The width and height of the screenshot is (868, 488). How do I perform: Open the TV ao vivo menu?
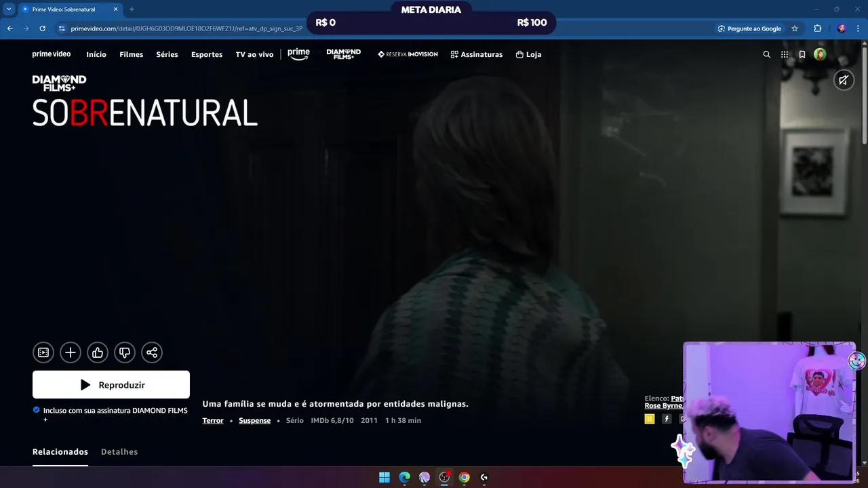pyautogui.click(x=254, y=54)
